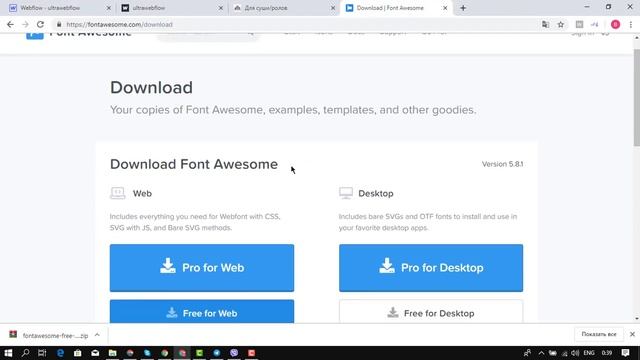Viewport: 640px width, 360px height.
Task: Close the Webflow - ultrawebflow tab
Action: point(109,8)
